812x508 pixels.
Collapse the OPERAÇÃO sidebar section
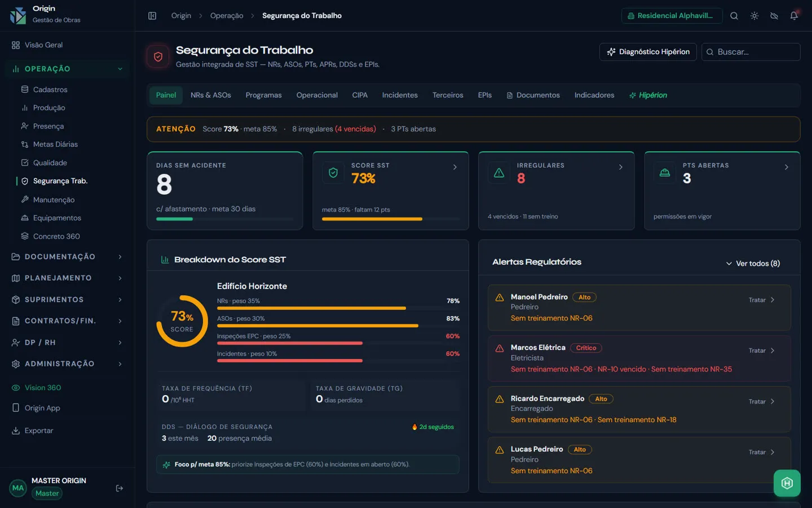coord(68,69)
